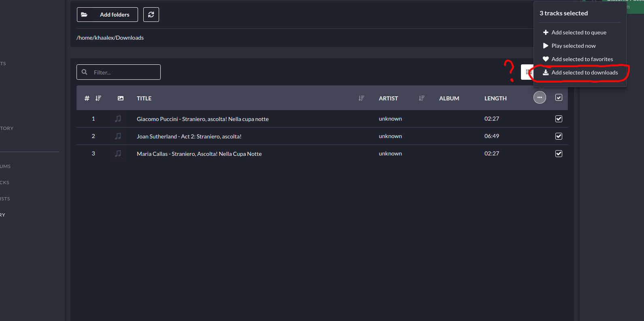Click the music note icon of track 2
This screenshot has width=644, height=321.
click(x=118, y=136)
